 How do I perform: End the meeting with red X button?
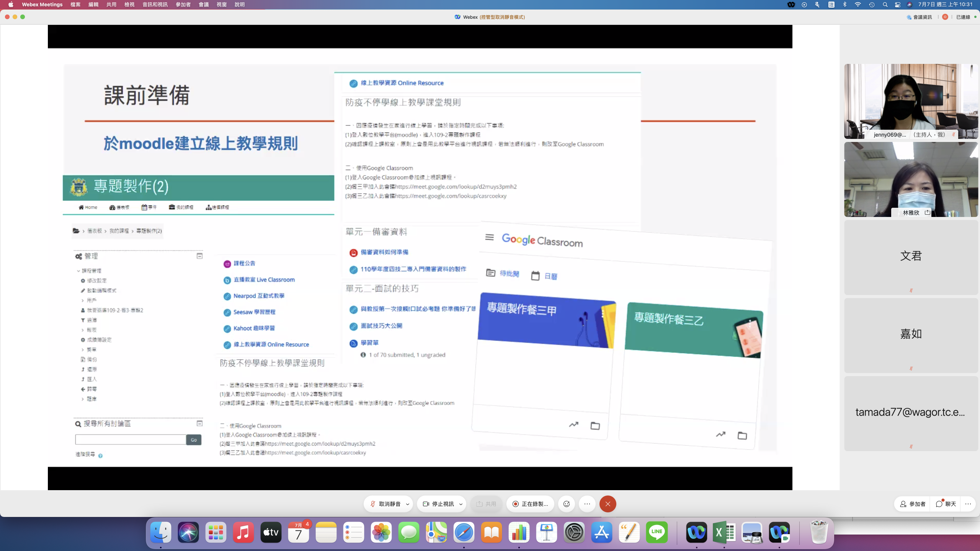(x=608, y=504)
